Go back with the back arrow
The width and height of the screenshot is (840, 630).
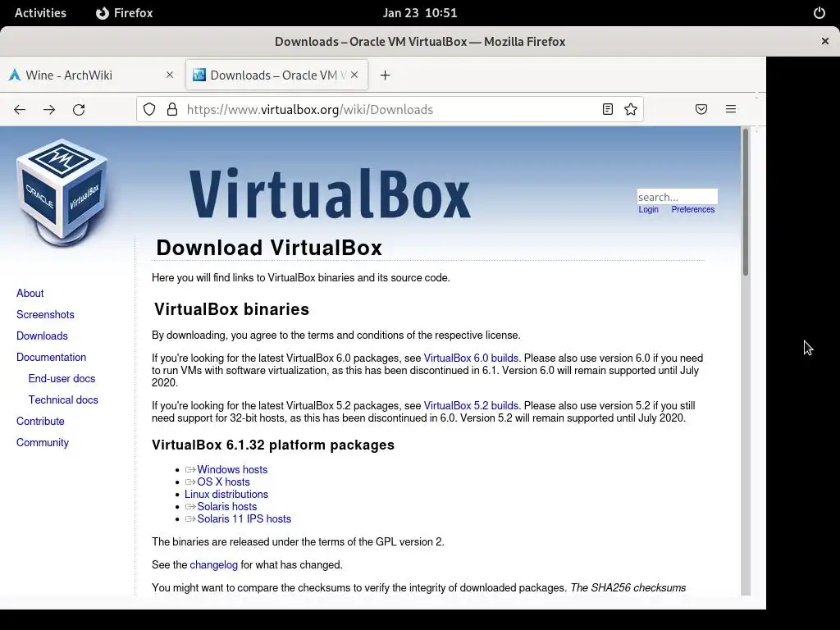pyautogui.click(x=20, y=110)
